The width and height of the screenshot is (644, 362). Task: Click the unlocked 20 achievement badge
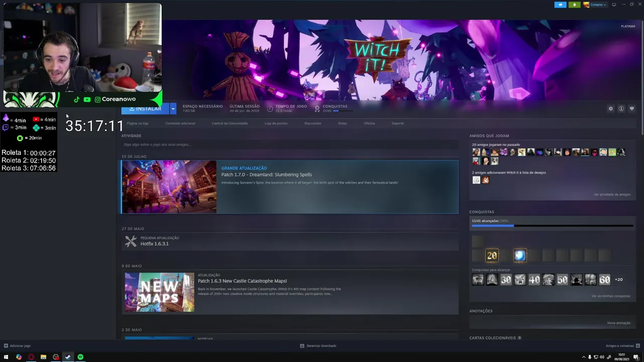coord(492,255)
